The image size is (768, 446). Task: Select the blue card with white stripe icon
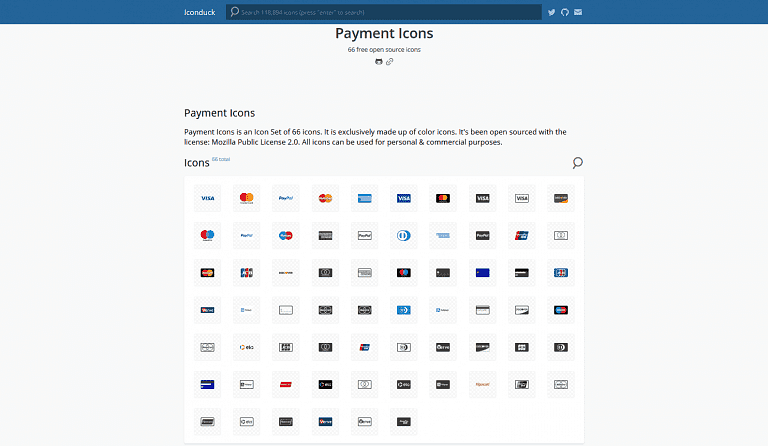click(207, 384)
